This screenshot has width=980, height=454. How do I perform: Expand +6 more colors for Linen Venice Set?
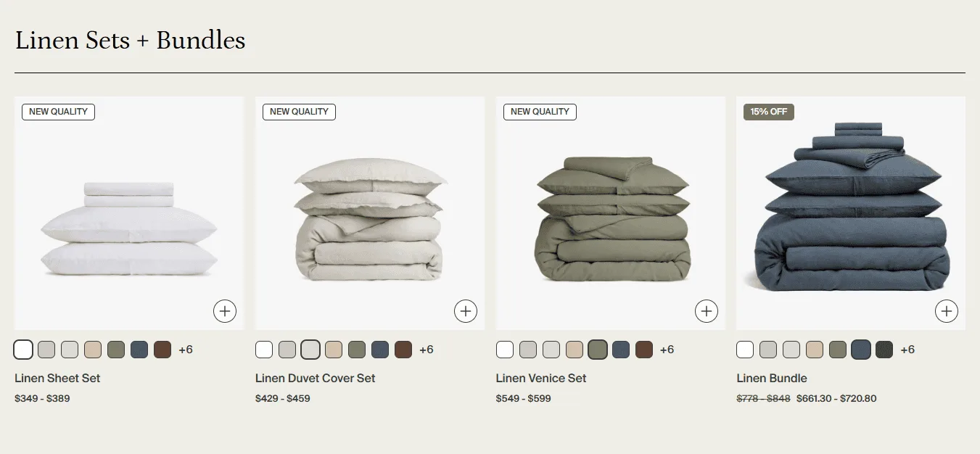(667, 350)
